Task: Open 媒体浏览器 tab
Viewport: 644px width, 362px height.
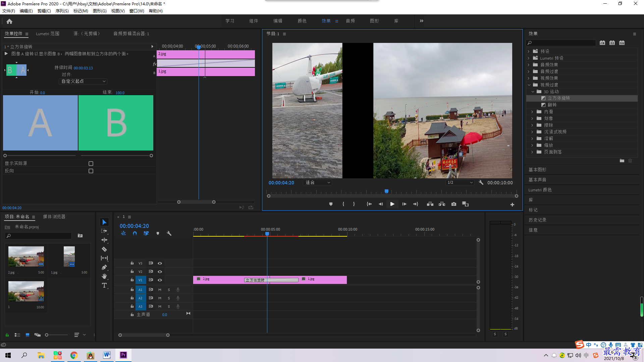Action: pyautogui.click(x=54, y=217)
